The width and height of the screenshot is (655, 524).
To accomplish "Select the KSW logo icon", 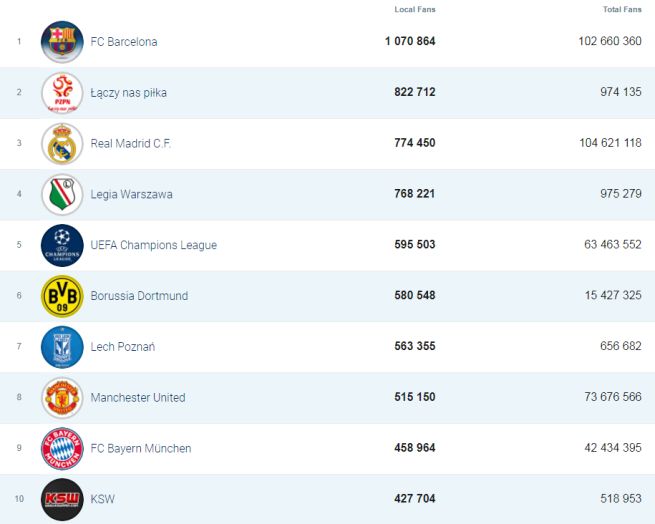I will (x=62, y=499).
